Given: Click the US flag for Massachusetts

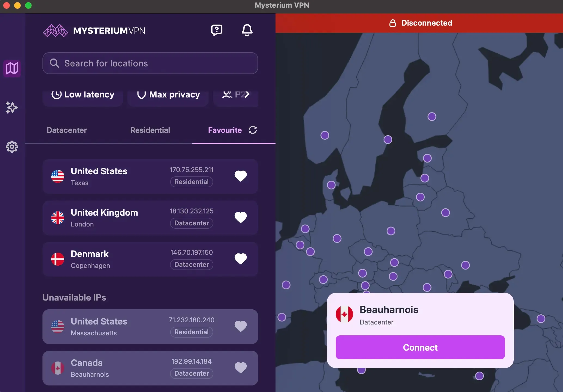Looking at the screenshot, I should 58,327.
